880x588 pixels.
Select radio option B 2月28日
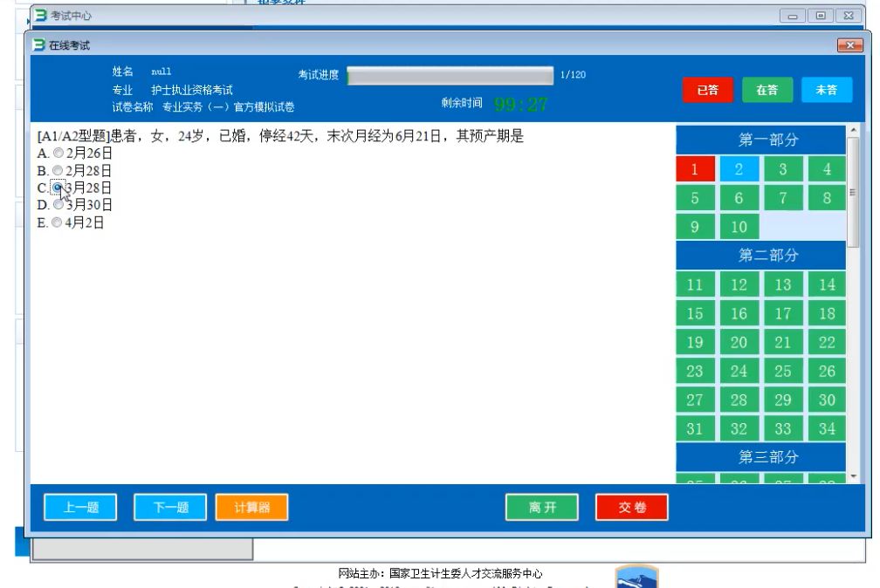pyautogui.click(x=58, y=170)
